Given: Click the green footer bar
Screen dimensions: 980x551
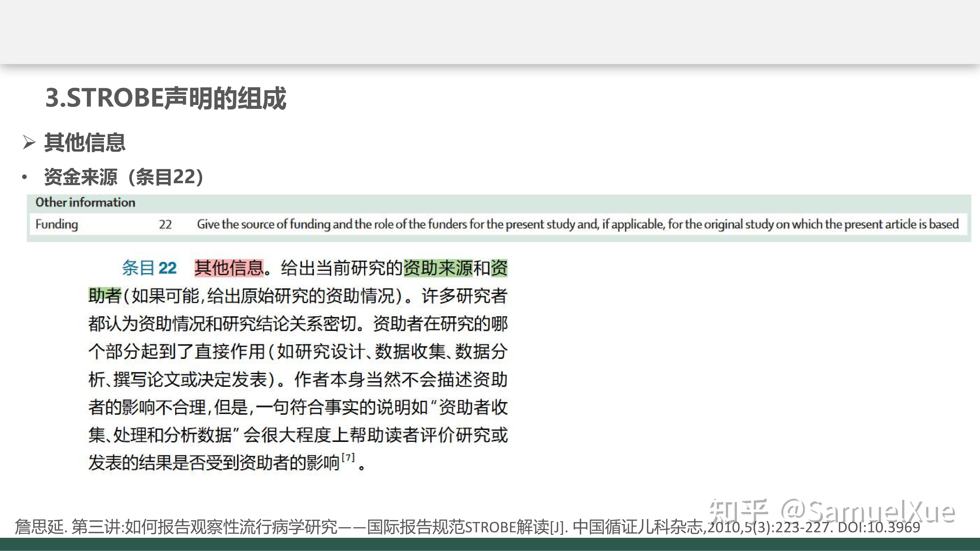Looking at the screenshot, I should (x=490, y=546).
